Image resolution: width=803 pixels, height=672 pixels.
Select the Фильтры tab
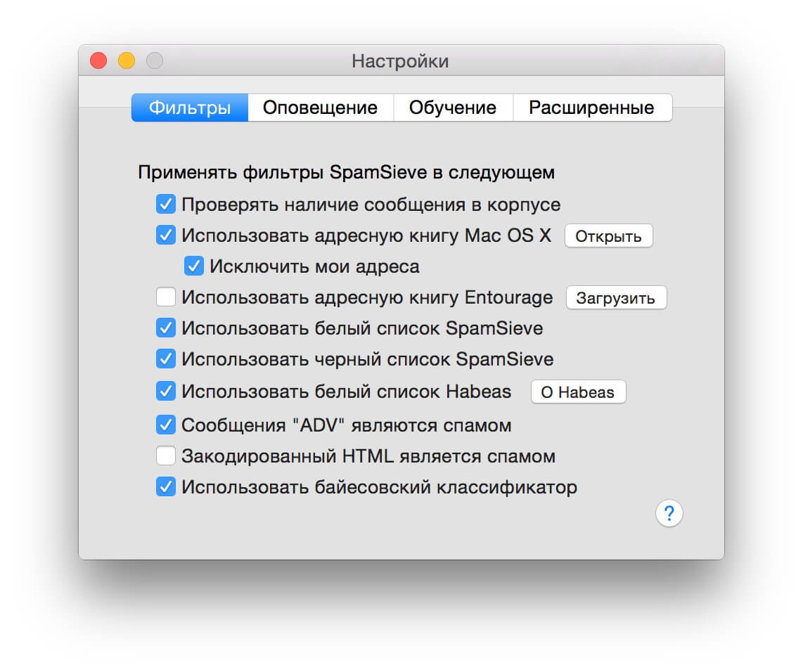(190, 108)
